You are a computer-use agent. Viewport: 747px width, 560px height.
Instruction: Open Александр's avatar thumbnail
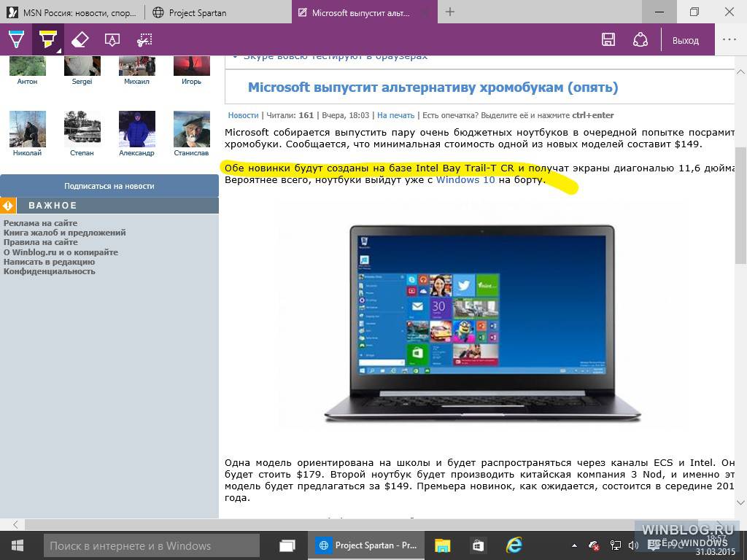[x=136, y=129]
